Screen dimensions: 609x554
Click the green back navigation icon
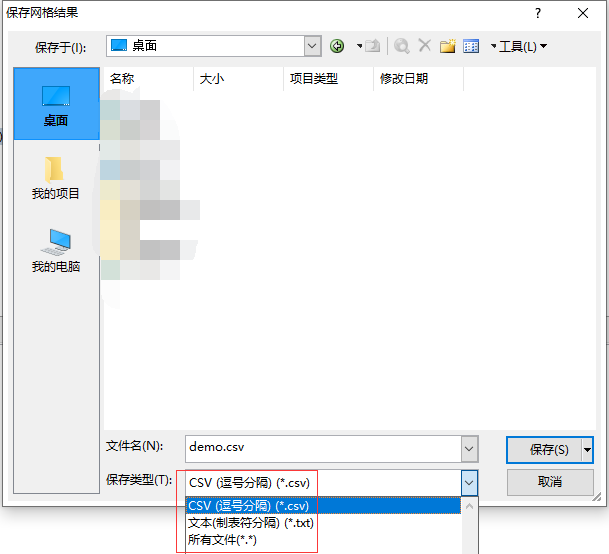[x=337, y=46]
